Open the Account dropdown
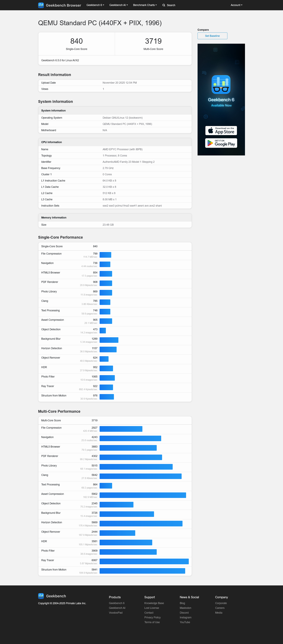Viewport: 283px width, 644px height. (236, 5)
